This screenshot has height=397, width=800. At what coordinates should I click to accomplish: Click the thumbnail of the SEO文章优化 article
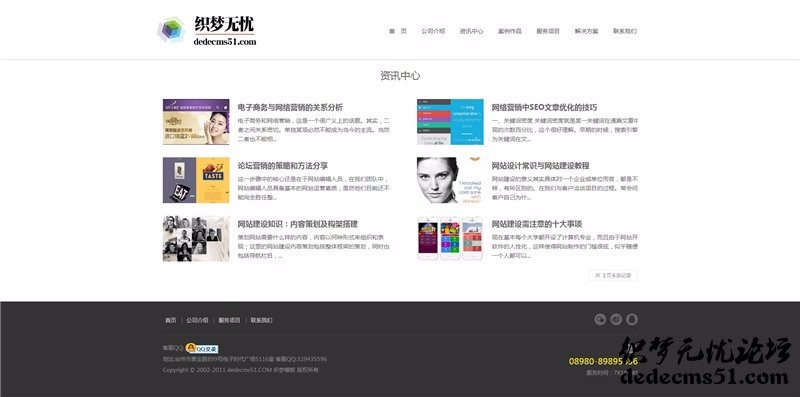pos(450,121)
